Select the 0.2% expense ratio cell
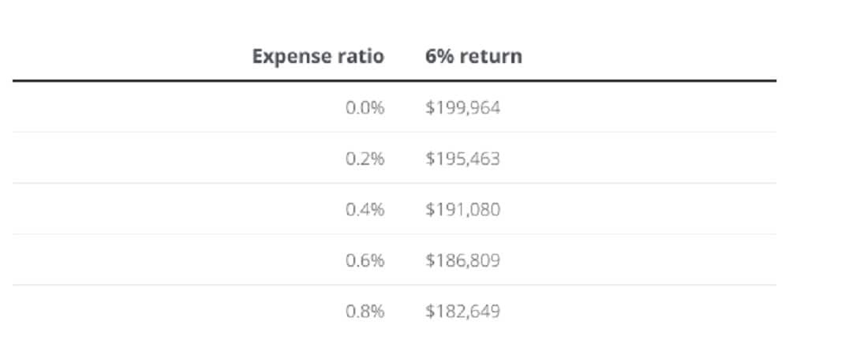The image size is (868, 348). 365,159
